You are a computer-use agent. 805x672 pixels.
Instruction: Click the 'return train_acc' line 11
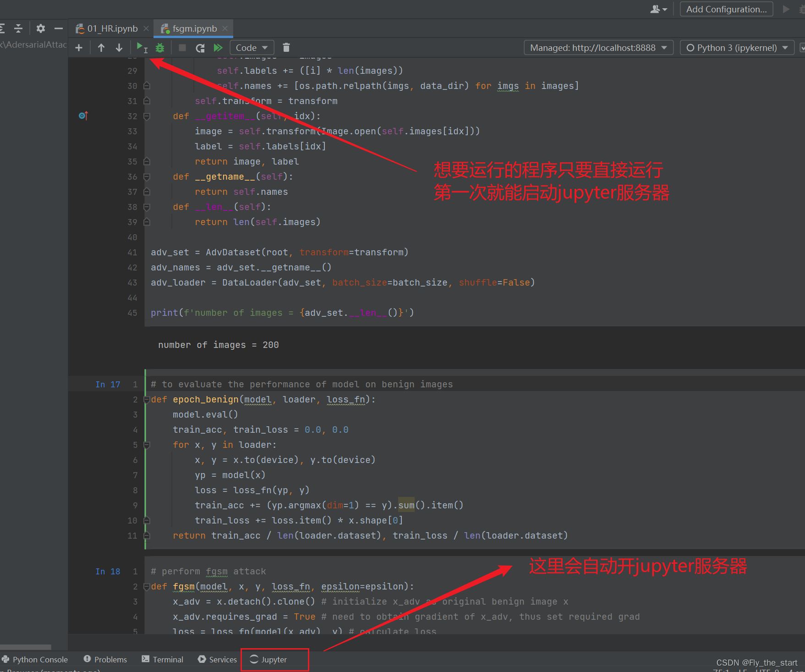[370, 535]
